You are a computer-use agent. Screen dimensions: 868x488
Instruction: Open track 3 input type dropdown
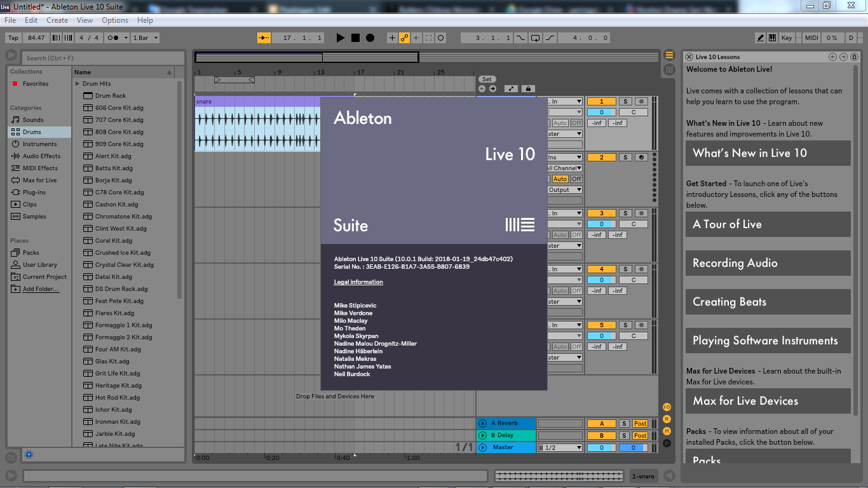tap(564, 213)
